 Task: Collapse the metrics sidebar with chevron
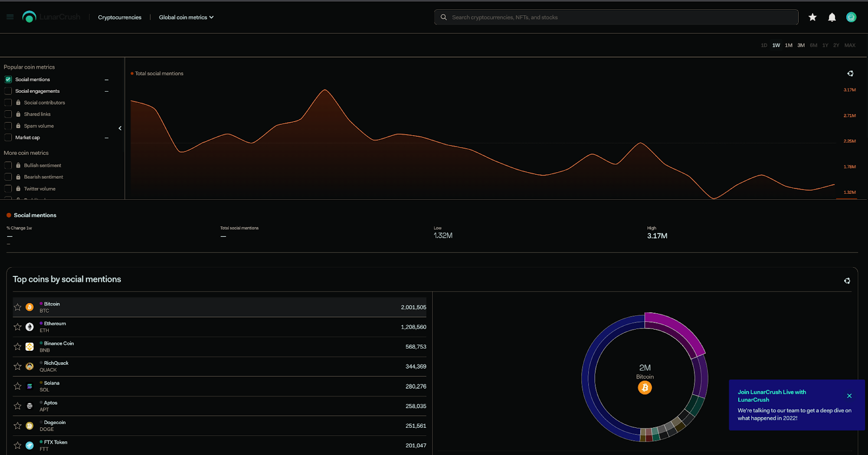tap(120, 128)
